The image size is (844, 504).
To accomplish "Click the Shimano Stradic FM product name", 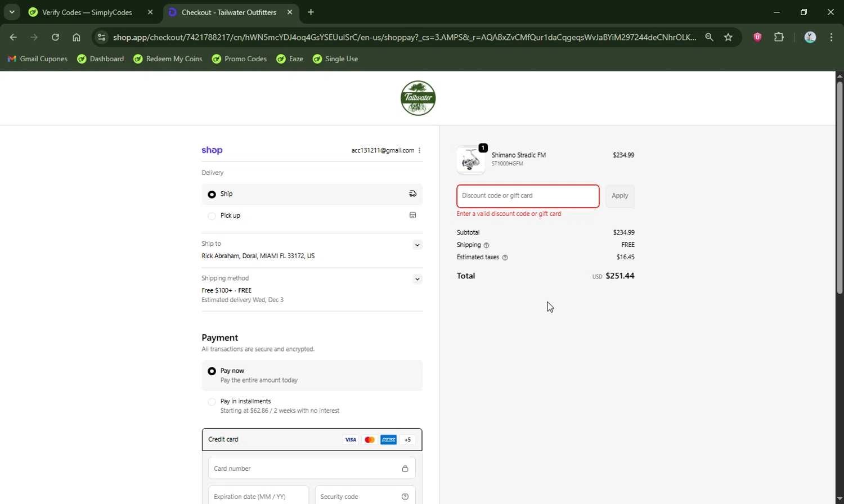I will pos(519,155).
